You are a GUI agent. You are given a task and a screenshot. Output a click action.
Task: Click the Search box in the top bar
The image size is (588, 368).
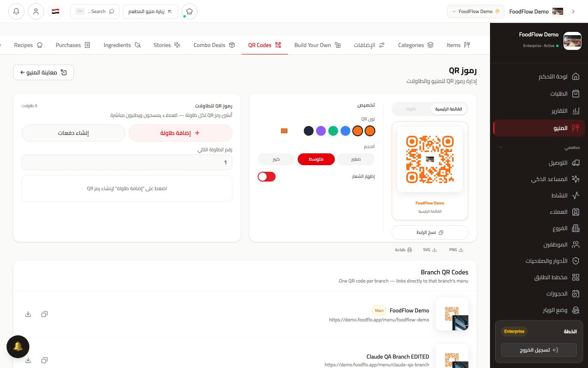[95, 11]
